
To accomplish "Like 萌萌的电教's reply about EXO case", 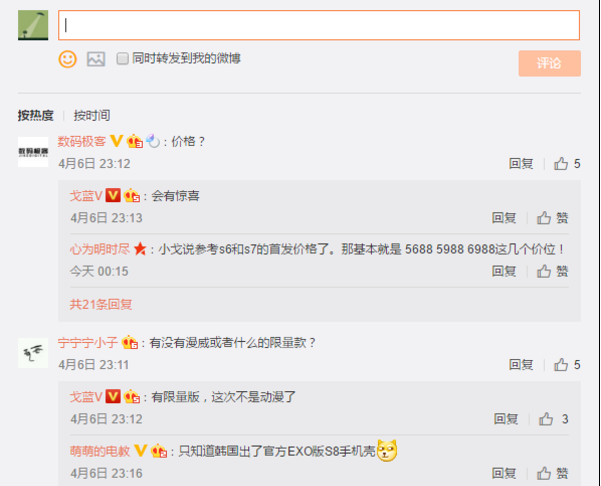I will pyautogui.click(x=552, y=473).
